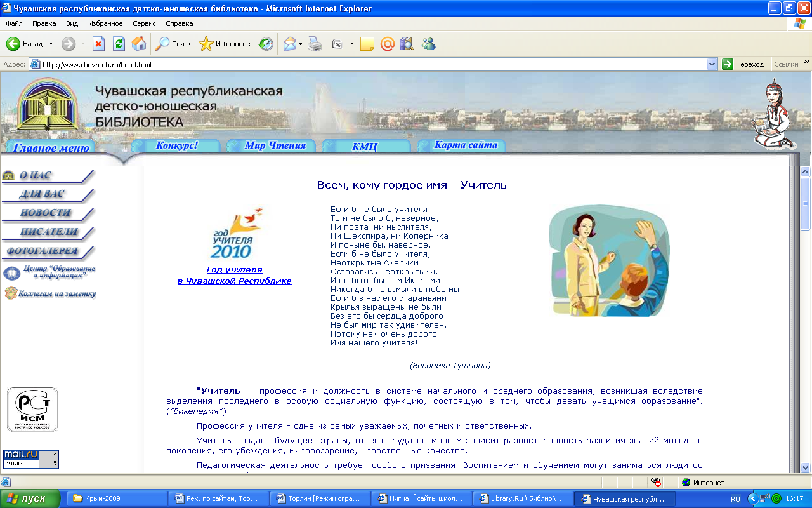Expand the Mail button dropdown arrow

pos(301,44)
